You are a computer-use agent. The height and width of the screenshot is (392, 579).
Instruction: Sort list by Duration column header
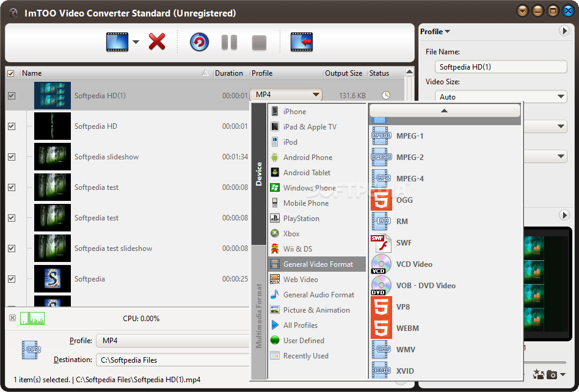[x=229, y=73]
